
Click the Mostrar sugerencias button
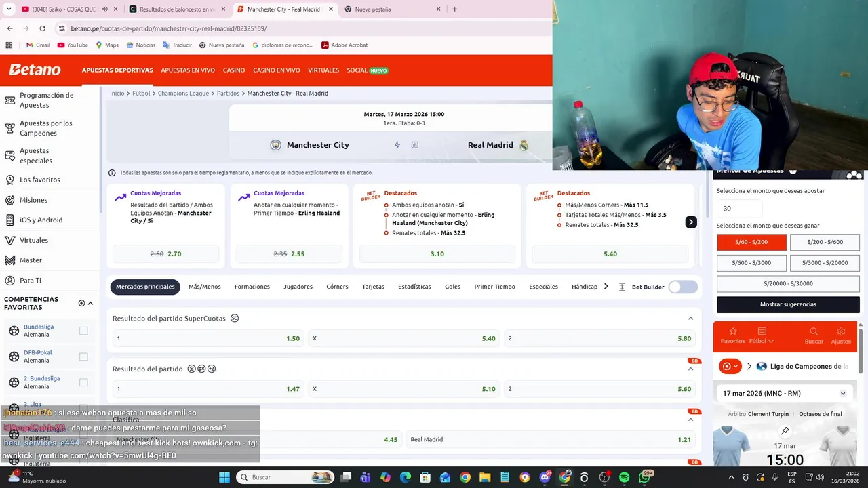(788, 304)
